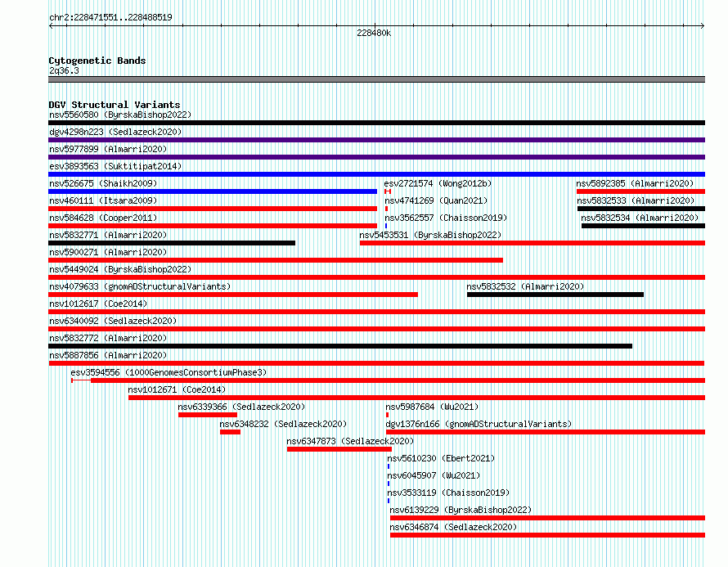Open nsv5900271 (Almarri2020) variant
This screenshot has width=728, height=567.
(108, 252)
